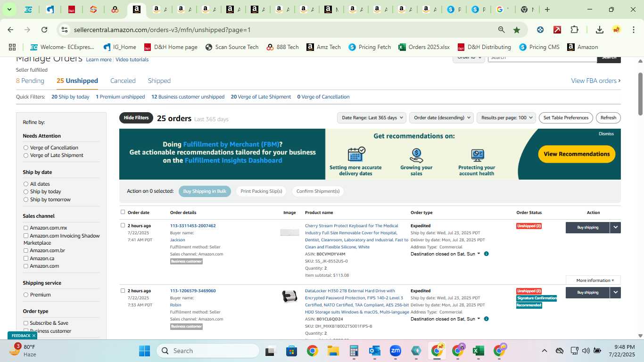The image size is (644, 362).
Task: Open the Scan Source Tech bookmark
Action: pyautogui.click(x=232, y=47)
